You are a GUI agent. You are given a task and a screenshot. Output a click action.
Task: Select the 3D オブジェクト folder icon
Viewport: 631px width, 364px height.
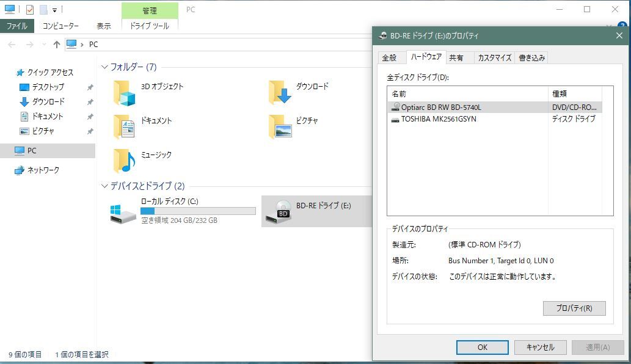click(x=124, y=93)
